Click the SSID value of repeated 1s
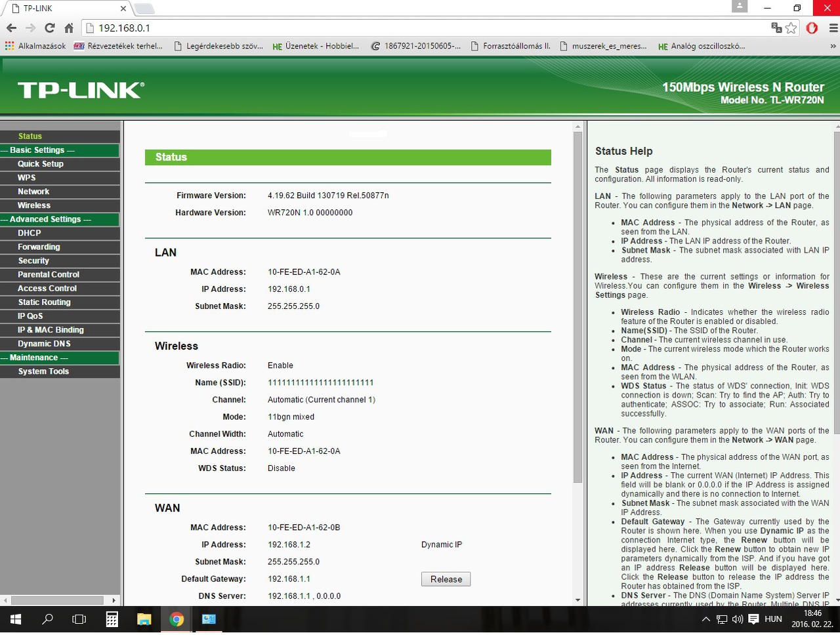 coord(321,382)
